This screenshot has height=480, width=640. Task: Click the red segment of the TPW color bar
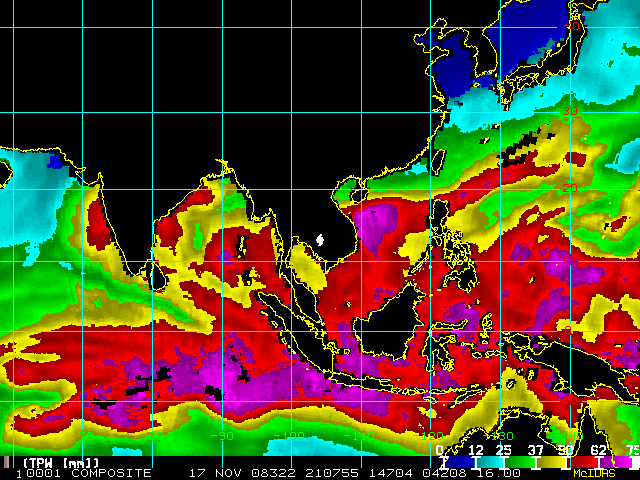point(583,462)
